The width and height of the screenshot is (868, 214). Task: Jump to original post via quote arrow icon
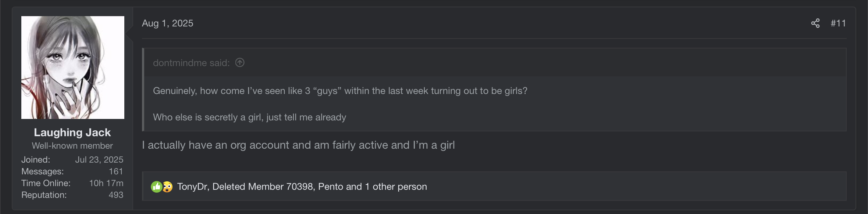240,63
